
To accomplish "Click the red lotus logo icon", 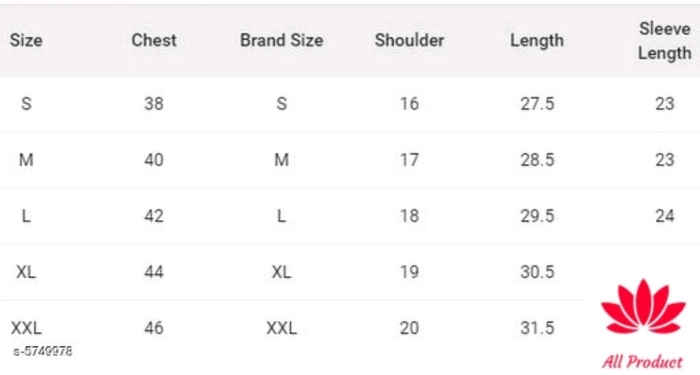I will click(643, 306).
